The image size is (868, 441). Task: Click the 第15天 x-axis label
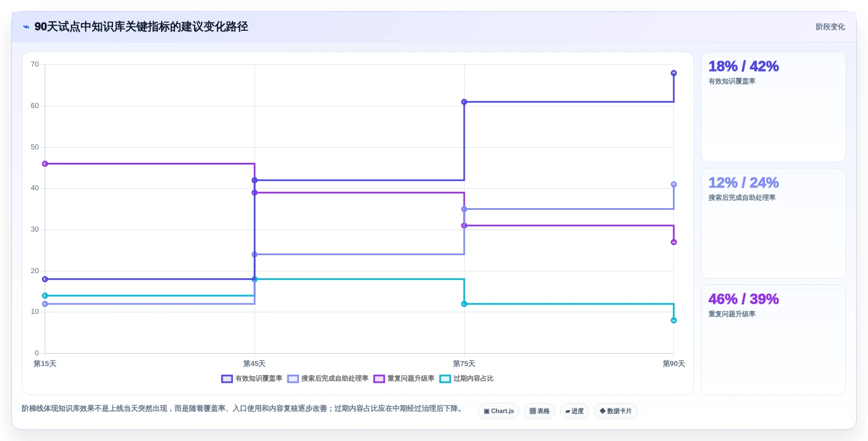(45, 364)
